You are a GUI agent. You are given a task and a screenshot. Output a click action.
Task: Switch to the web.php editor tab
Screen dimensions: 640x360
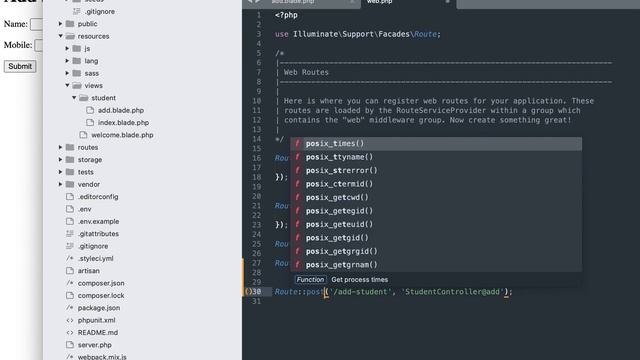click(x=408, y=3)
